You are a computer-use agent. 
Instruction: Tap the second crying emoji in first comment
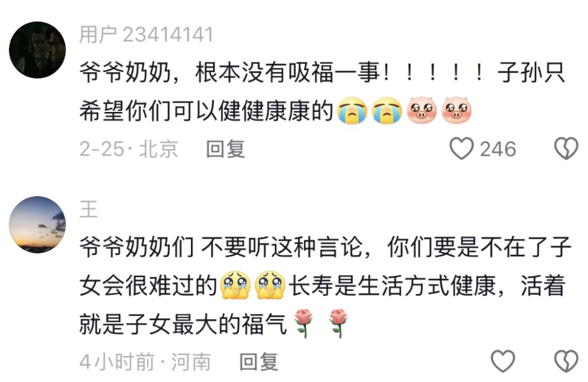pyautogui.click(x=386, y=111)
